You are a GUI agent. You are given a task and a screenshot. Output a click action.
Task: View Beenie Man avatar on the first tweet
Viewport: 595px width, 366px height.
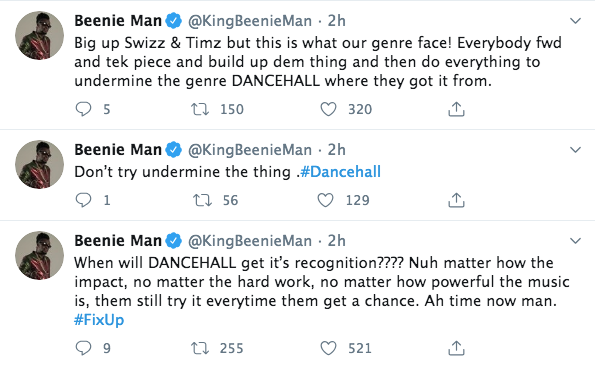39,35
